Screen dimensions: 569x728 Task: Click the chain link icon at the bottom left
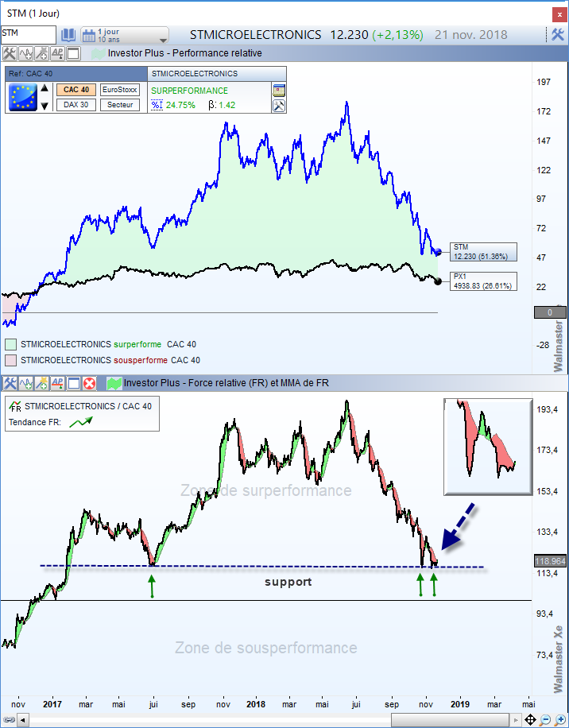click(9, 721)
